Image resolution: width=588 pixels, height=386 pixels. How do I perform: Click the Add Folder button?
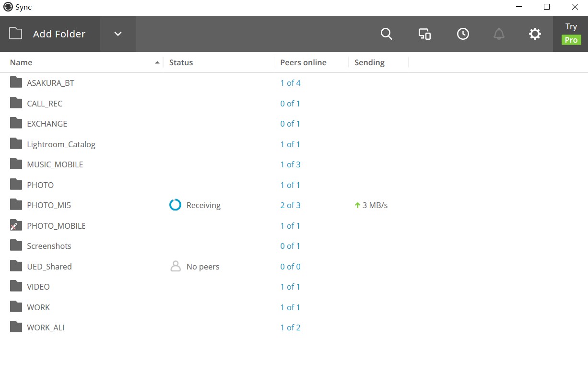pos(50,34)
